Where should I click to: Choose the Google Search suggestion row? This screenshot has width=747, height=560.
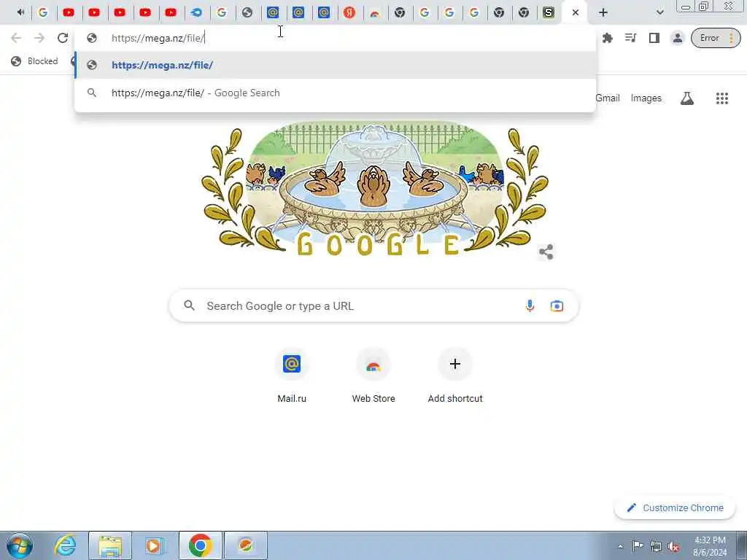click(x=335, y=93)
